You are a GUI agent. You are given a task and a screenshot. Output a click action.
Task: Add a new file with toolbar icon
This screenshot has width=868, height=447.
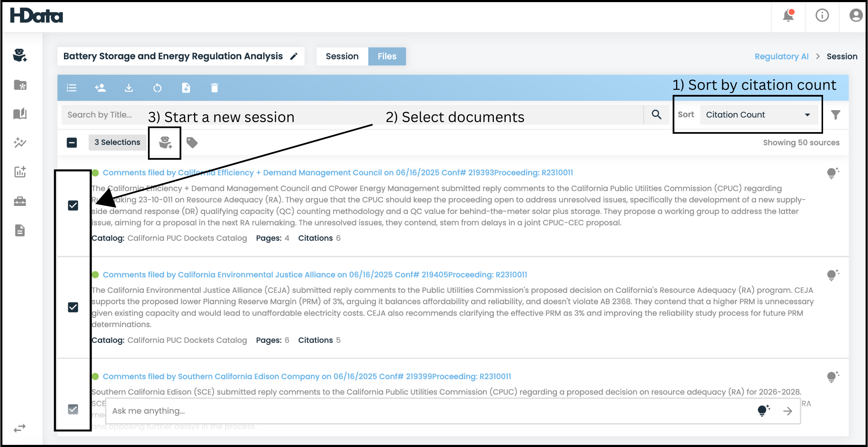[186, 88]
